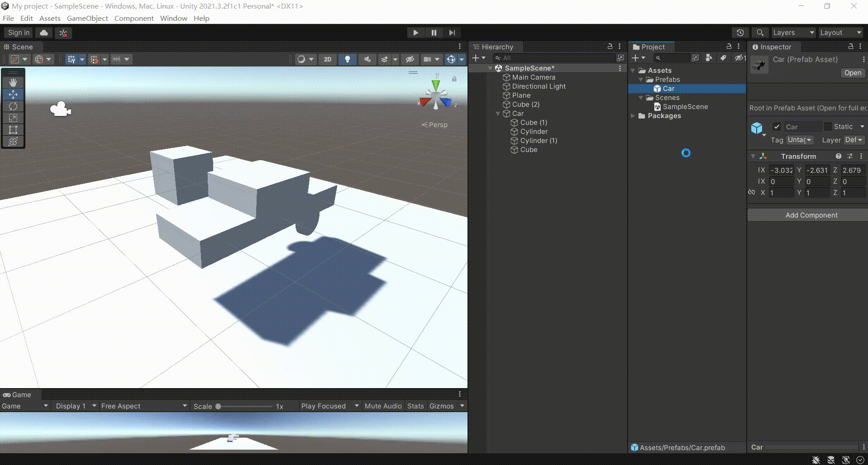Expand the Packages folder
This screenshot has width=868, height=465.
633,116
